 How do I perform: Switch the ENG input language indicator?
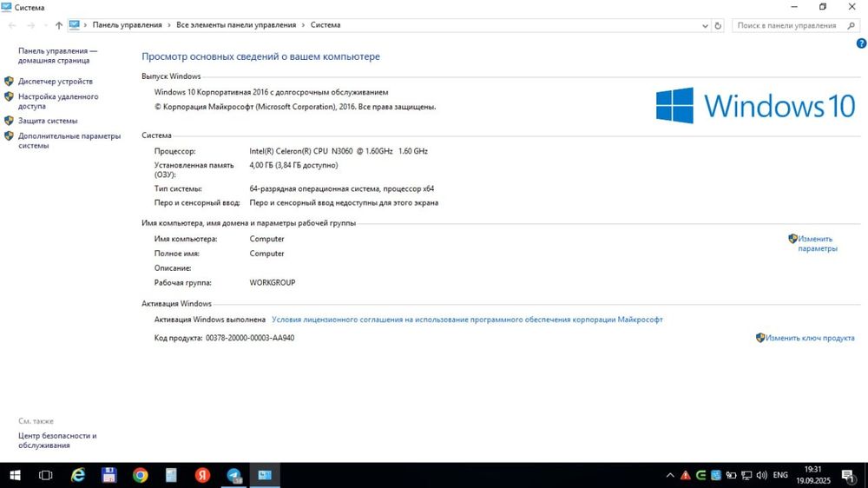coord(780,475)
